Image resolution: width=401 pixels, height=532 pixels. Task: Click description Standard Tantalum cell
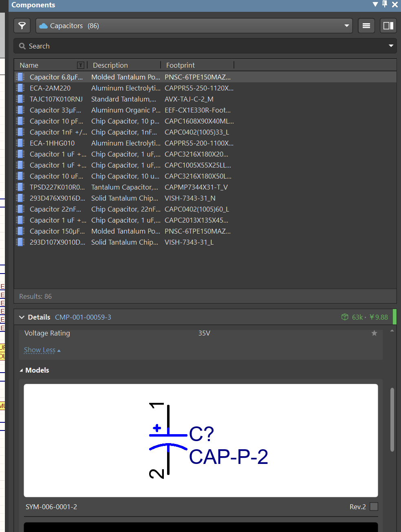pyautogui.click(x=123, y=99)
